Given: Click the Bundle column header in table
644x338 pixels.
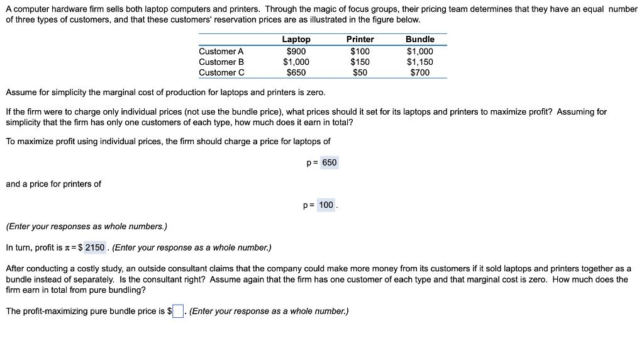Looking at the screenshot, I should pyautogui.click(x=419, y=39).
